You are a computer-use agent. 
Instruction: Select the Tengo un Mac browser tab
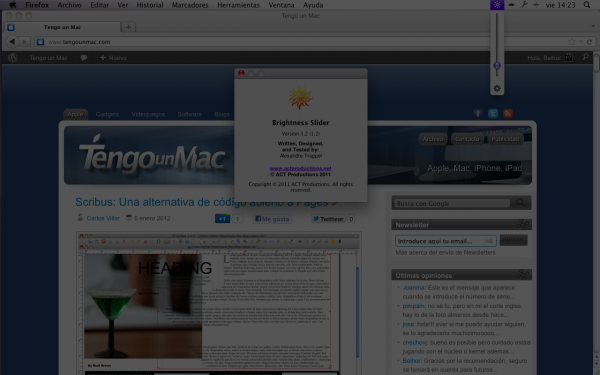[62, 27]
